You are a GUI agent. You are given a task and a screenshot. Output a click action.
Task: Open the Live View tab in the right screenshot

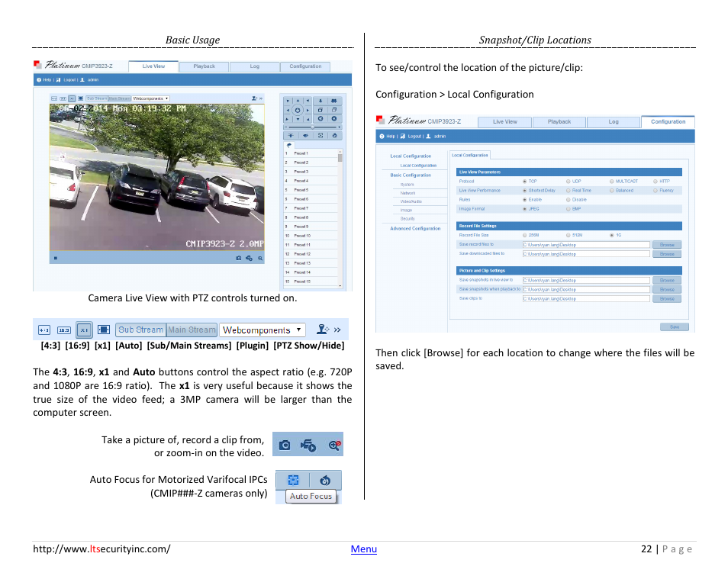(x=504, y=121)
